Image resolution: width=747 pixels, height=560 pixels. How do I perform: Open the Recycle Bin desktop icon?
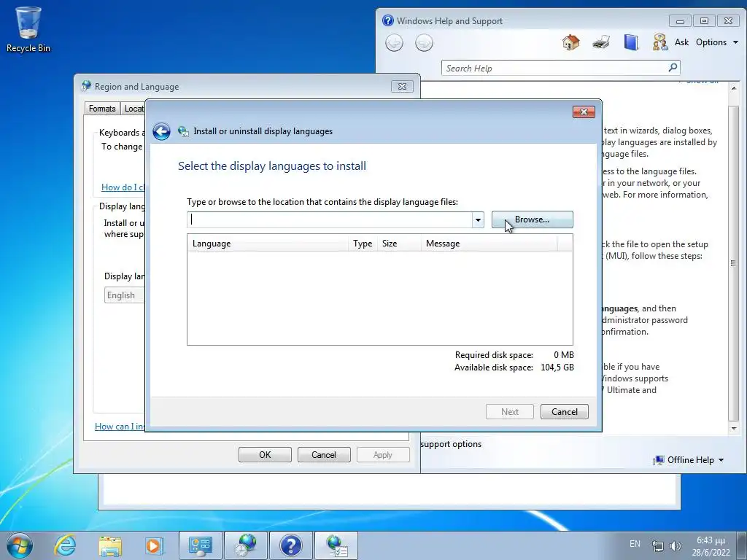[28, 29]
